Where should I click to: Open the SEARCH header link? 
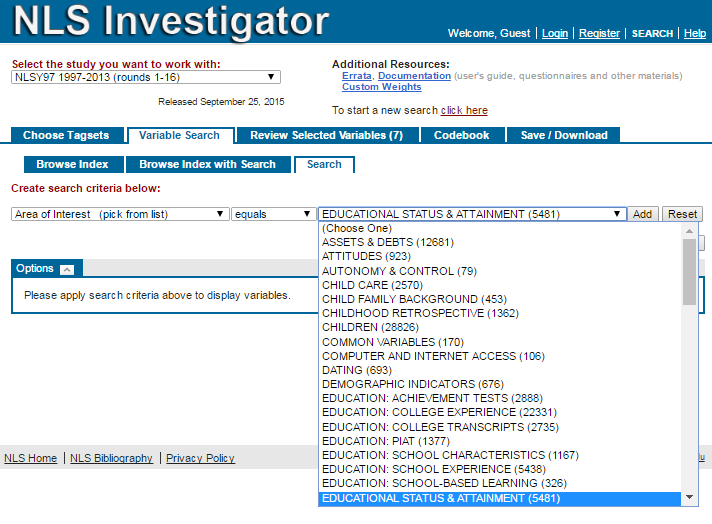pos(652,34)
